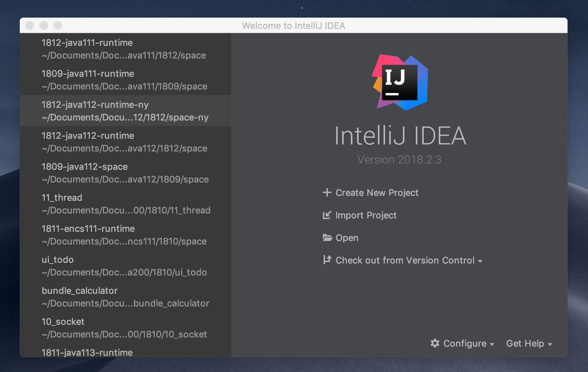Viewport: 588px width, 372px height.
Task: Click path ~/Documents/Docu...12/1812/space-ny
Action: [x=125, y=117]
